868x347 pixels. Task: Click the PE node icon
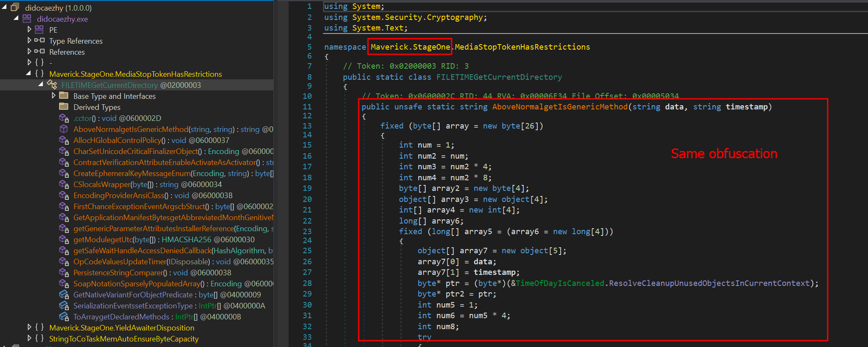pos(39,29)
